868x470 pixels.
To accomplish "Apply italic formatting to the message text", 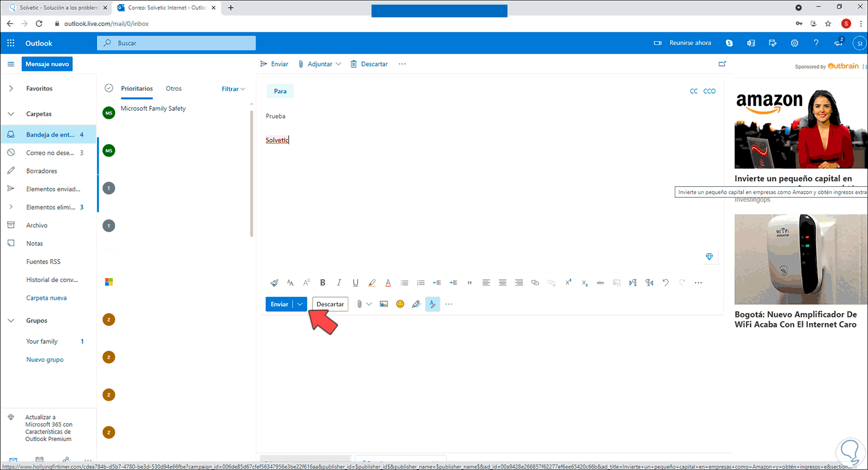I will click(339, 283).
